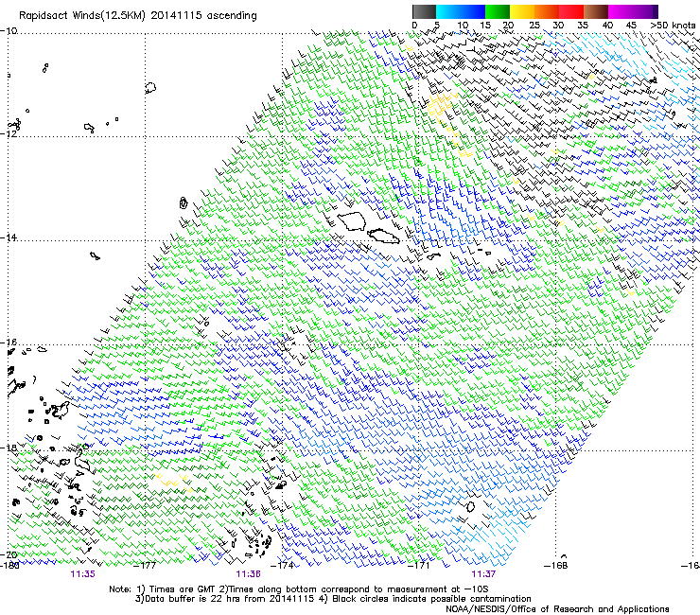This screenshot has width=700, height=615.
Task: Click the small oval island outline near -13.3
Action: (x=183, y=203)
